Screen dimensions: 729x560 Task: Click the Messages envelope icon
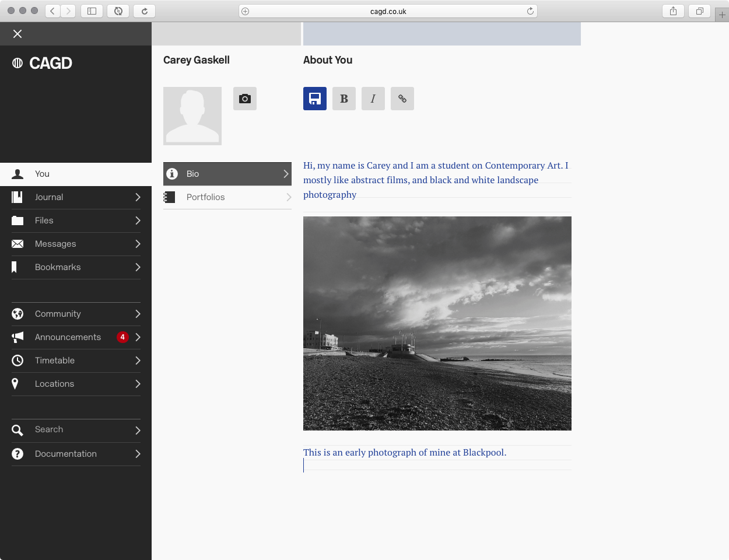17,244
